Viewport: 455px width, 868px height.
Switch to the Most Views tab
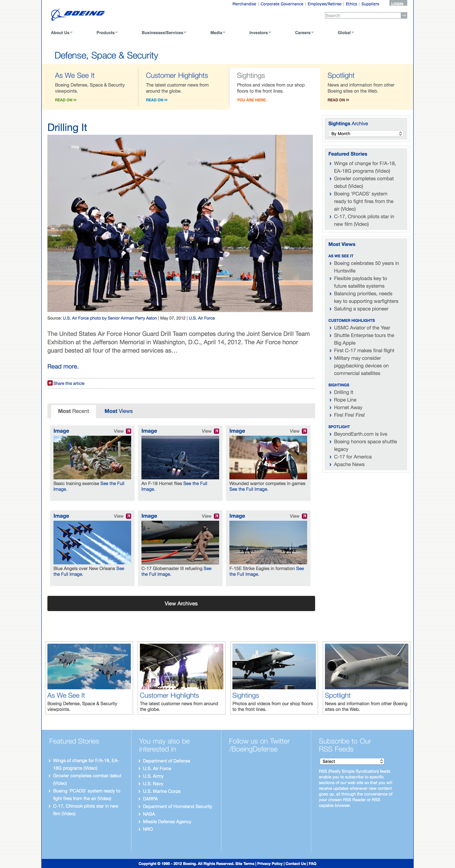118,411
